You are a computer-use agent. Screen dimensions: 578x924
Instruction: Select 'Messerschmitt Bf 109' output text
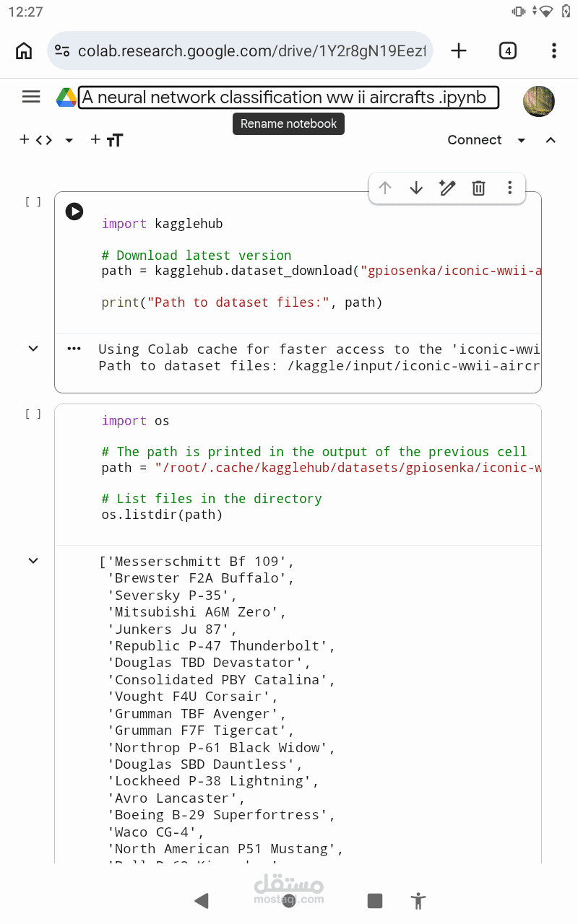[x=197, y=562]
